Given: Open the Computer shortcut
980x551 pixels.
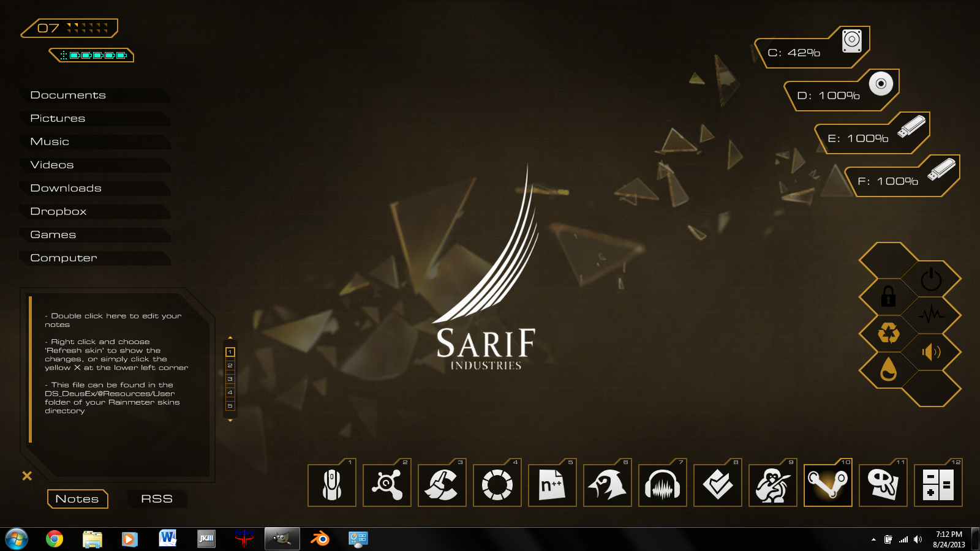Looking at the screenshot, I should coord(95,258).
